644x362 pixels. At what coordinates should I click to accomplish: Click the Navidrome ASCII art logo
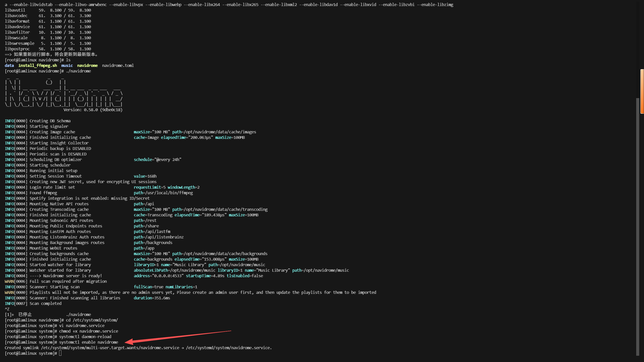[x=64, y=93]
